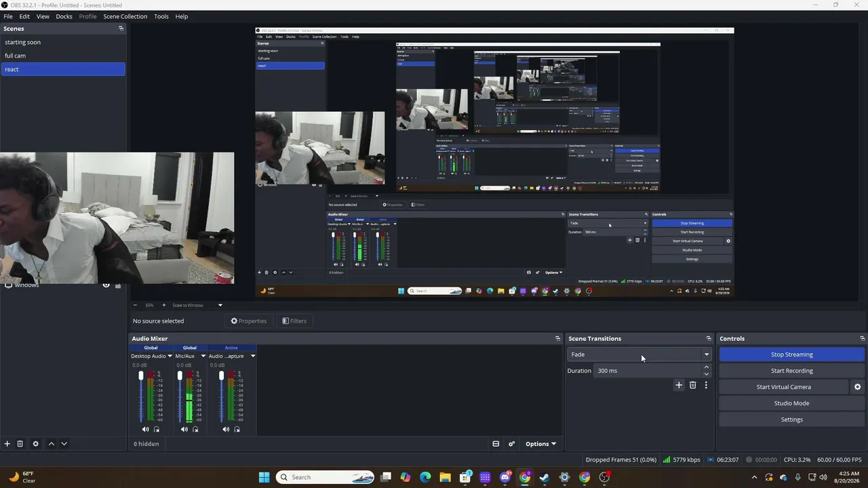Screen dimensions: 868x488
Task: Zoom out the preview minus icon
Action: point(134,305)
